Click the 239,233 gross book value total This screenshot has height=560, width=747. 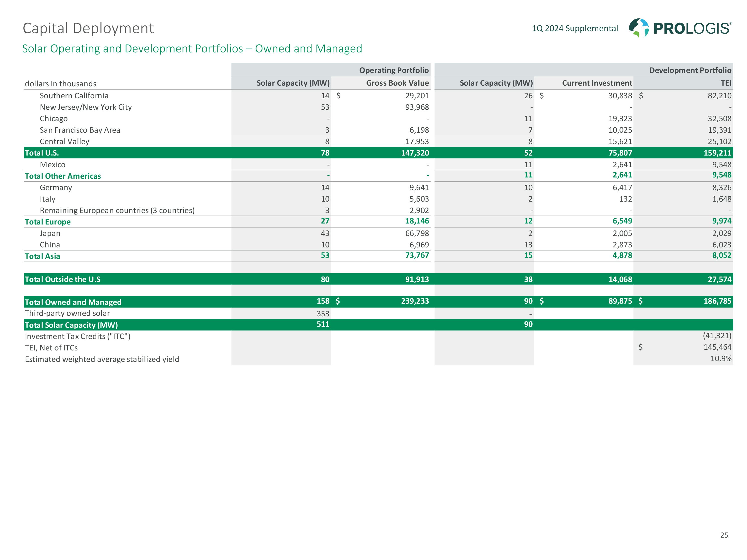point(415,301)
